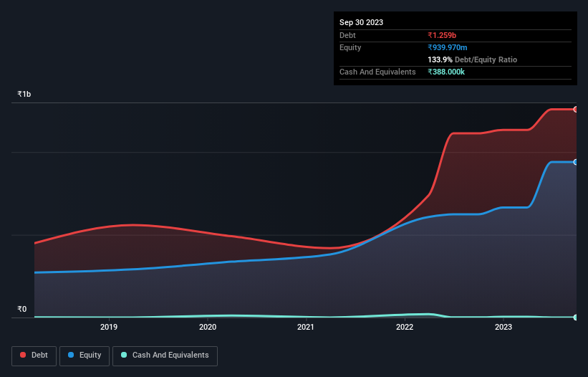Screen dimensions: 588x377
Task: Click the ₹0 y-axis label
Action: (x=22, y=309)
